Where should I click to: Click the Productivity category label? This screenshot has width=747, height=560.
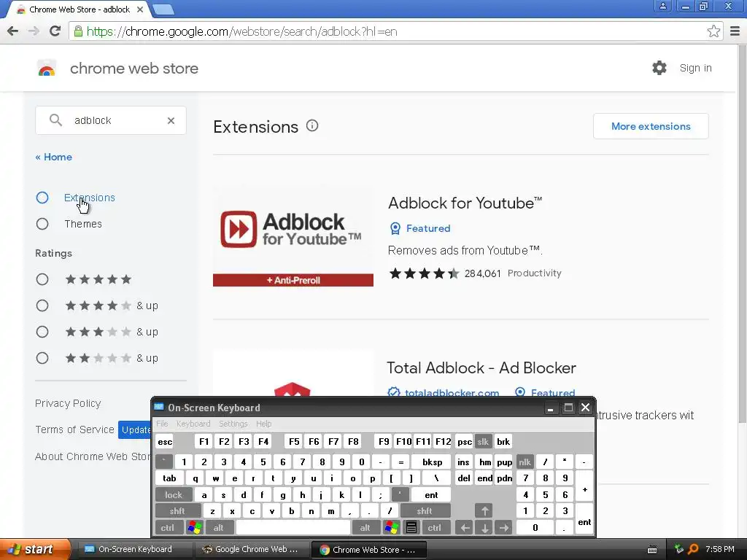point(534,273)
